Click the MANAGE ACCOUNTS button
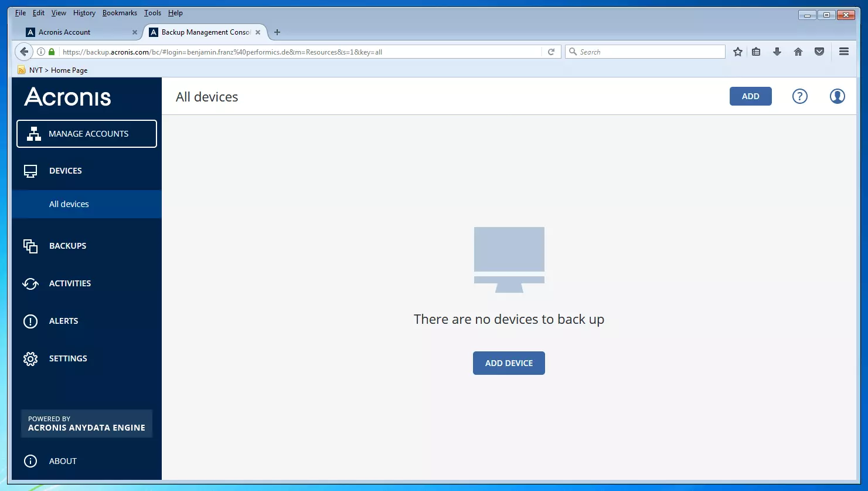 pos(87,134)
